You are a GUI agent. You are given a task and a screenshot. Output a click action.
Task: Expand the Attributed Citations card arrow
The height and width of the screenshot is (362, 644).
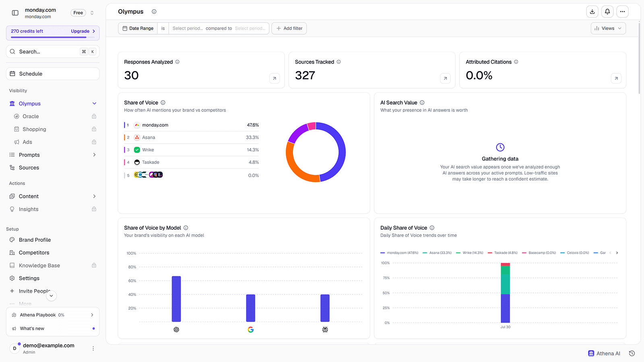[x=616, y=78]
